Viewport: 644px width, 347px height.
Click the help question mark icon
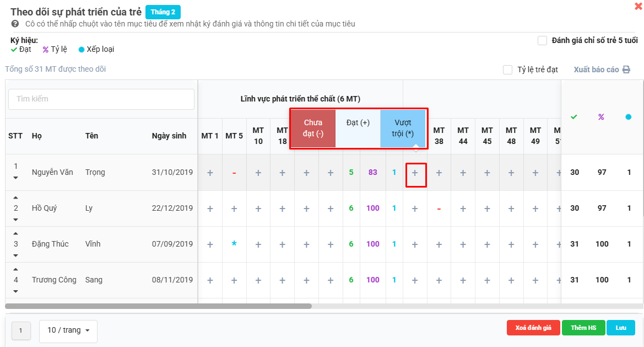pos(15,24)
